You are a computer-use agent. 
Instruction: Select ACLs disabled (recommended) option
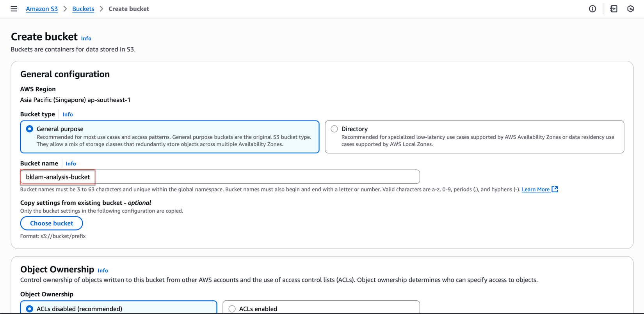coord(30,309)
